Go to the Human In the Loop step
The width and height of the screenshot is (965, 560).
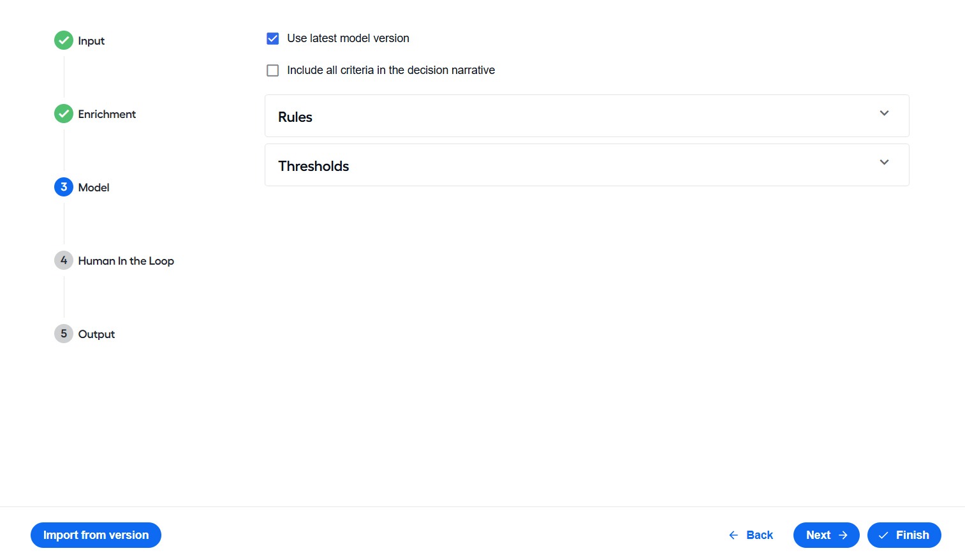click(126, 261)
